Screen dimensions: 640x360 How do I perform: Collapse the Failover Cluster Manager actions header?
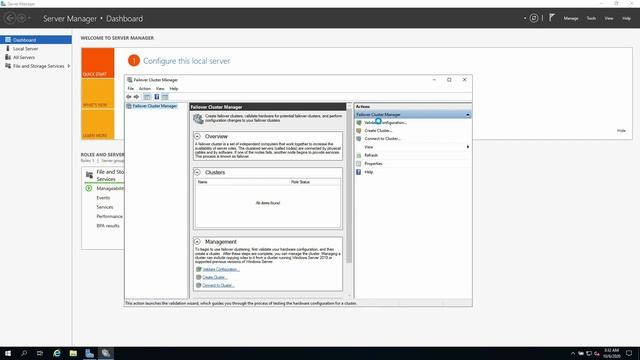coord(468,115)
